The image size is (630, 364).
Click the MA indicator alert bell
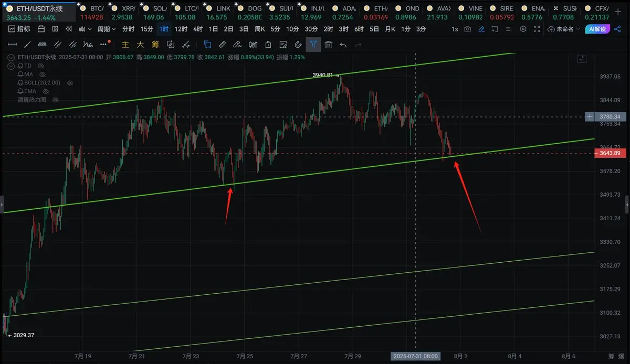click(20, 74)
